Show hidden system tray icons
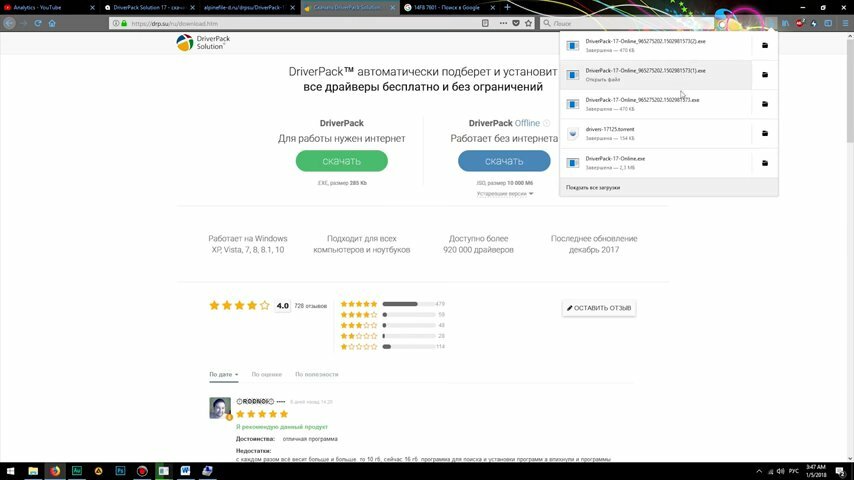Screen dimensions: 854x480 759,471
